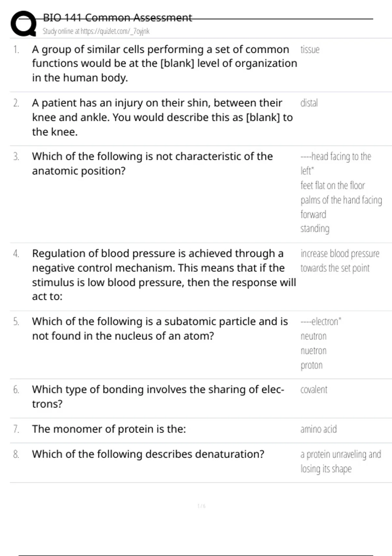This screenshot has width=392, height=556.
Task: Click the monomer of protein question
Action: 109,429
